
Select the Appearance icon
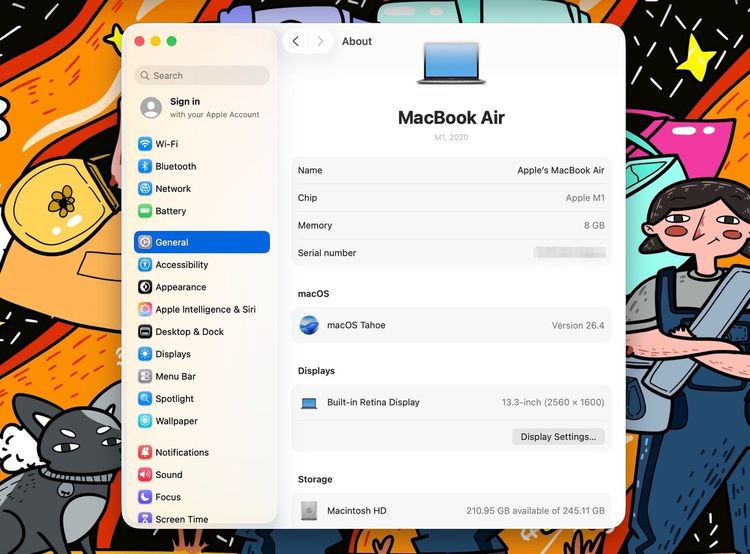145,287
